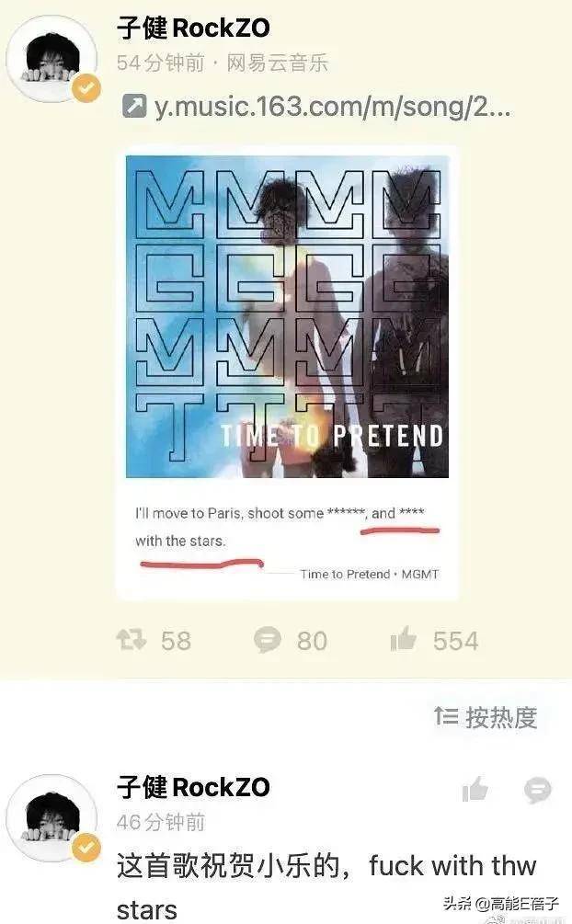Open the post author's profile avatar
The width and height of the screenshot is (572, 924).
(51, 59)
